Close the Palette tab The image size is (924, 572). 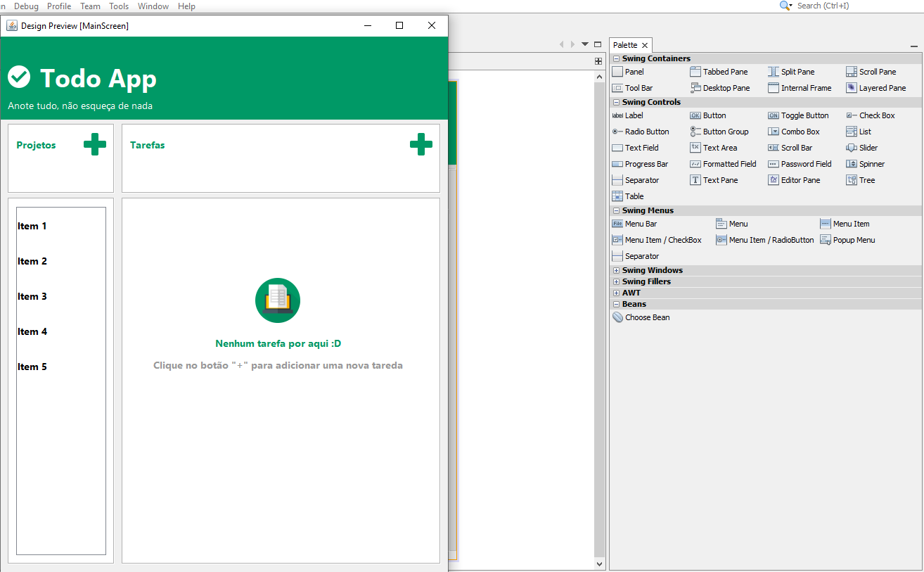coord(645,45)
